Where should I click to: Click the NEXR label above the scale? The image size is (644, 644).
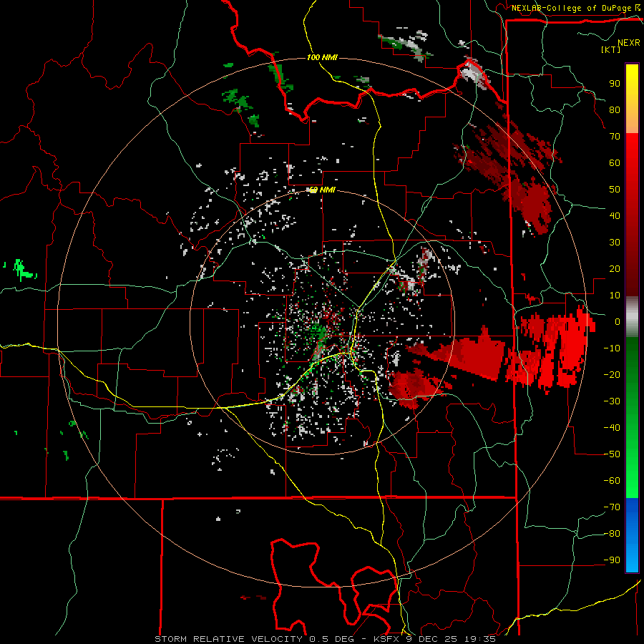[x=629, y=43]
